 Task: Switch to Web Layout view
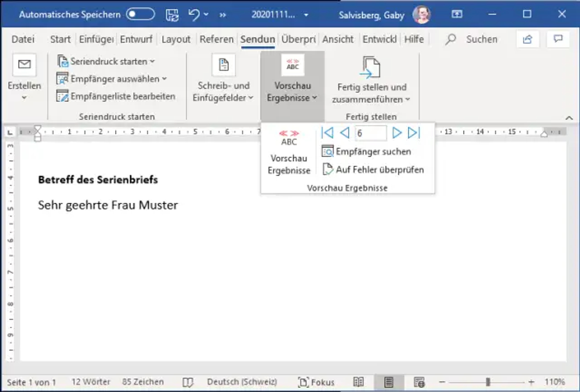[419, 382]
